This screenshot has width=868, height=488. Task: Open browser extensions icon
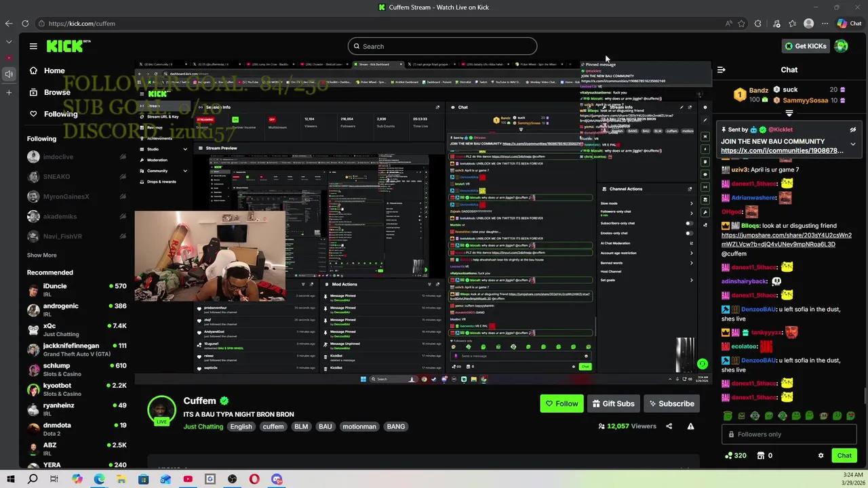pos(758,23)
